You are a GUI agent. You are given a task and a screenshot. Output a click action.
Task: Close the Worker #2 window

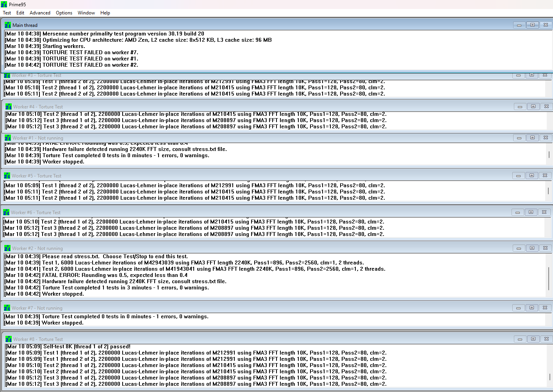click(545, 248)
